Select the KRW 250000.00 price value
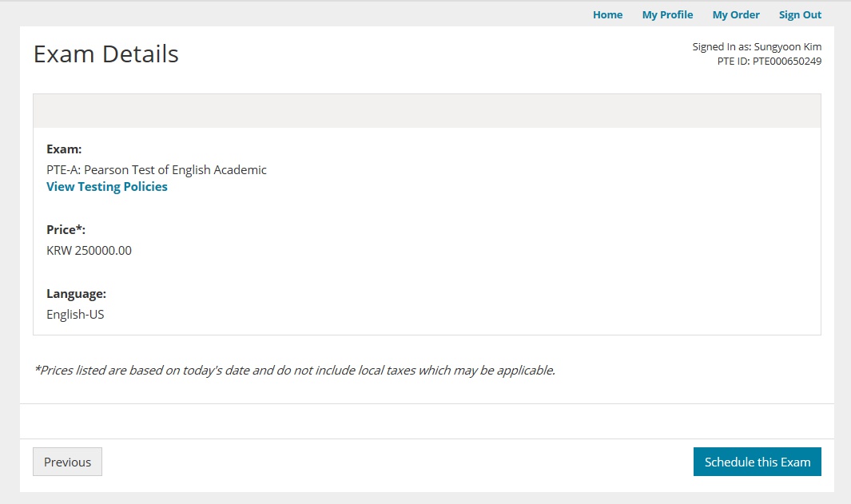The image size is (851, 504). (x=89, y=251)
